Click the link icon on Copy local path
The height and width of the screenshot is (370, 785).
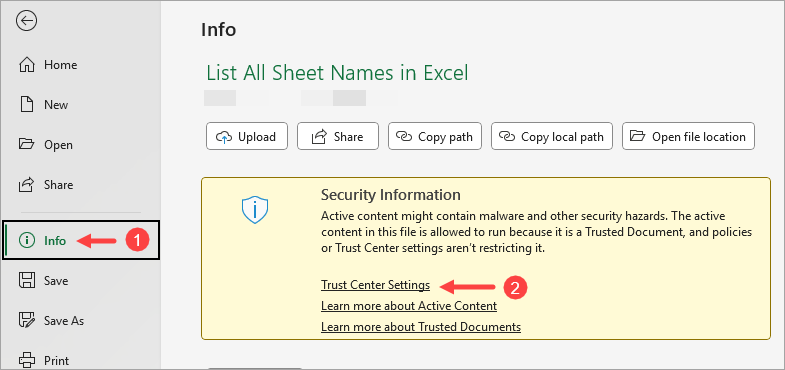(x=507, y=137)
